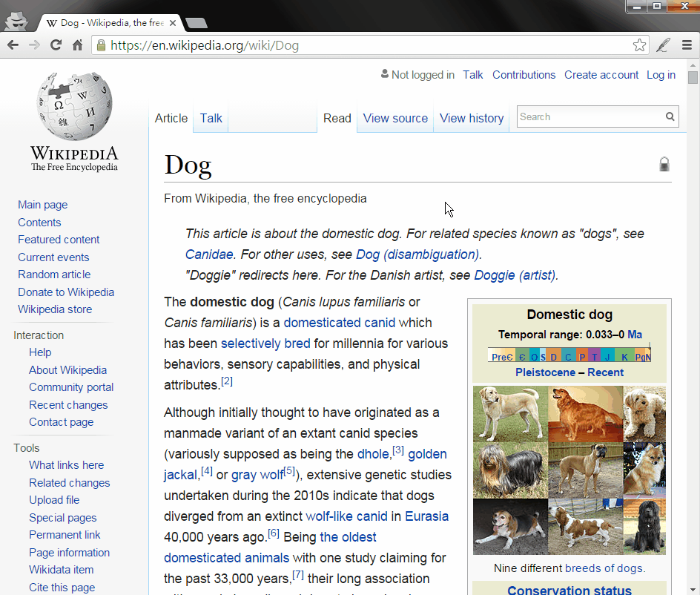Click the Upload file link
The width and height of the screenshot is (700, 595).
coord(54,500)
